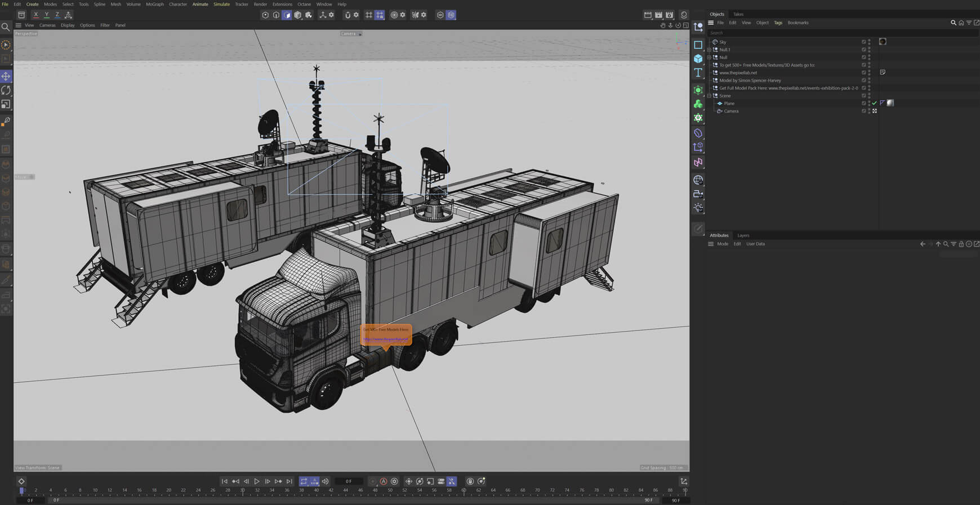Click the Polygons mode cube icon
The image size is (980, 505).
pos(287,15)
